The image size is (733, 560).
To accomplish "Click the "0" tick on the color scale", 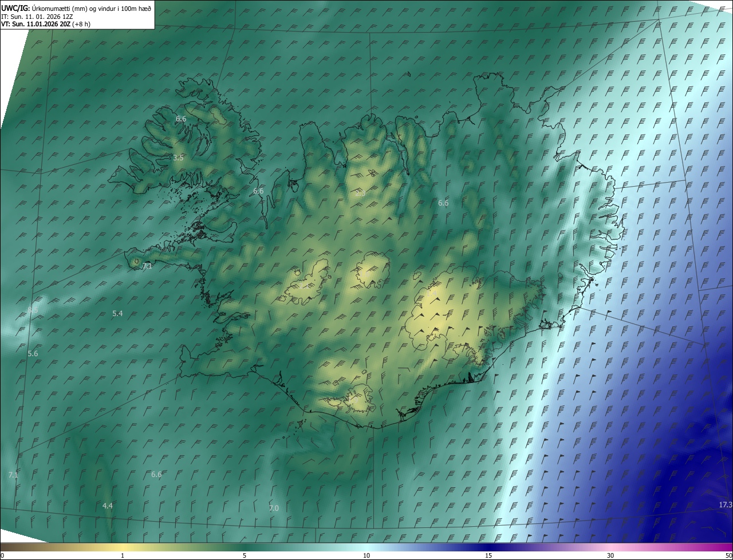I will click(x=2, y=555).
